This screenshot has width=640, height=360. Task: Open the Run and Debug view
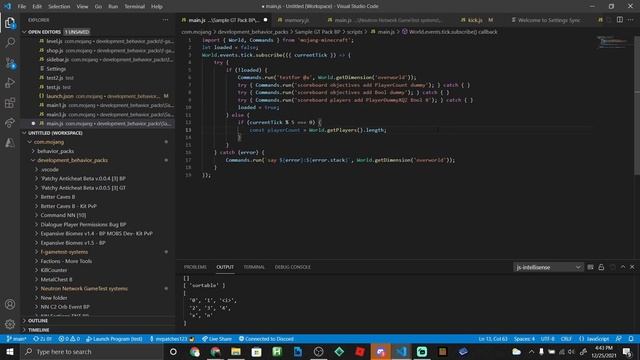coord(10,83)
